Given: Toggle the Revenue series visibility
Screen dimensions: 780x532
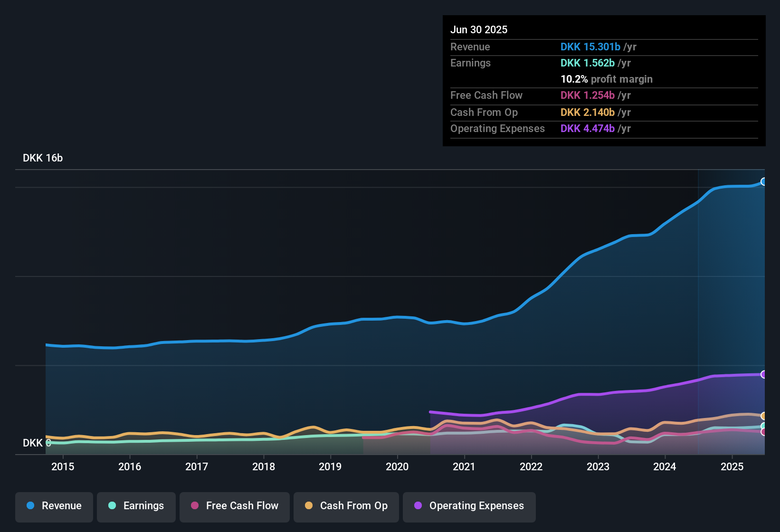Looking at the screenshot, I should point(54,507).
